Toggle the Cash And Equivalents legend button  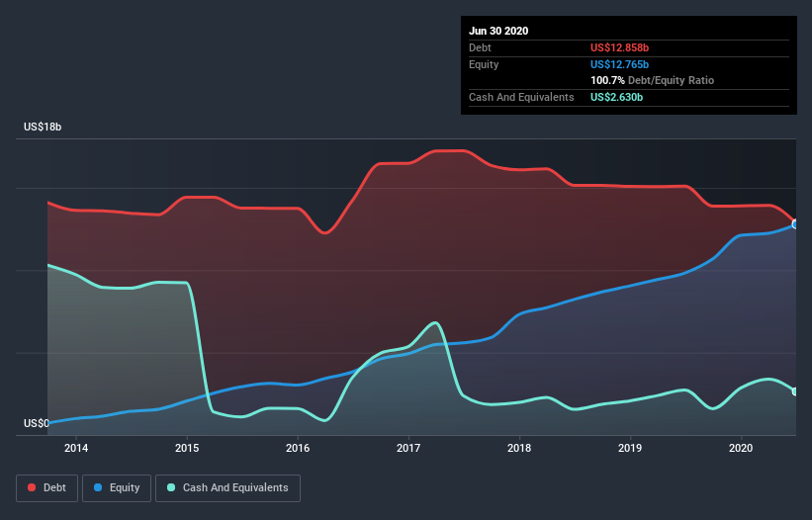[x=227, y=488]
